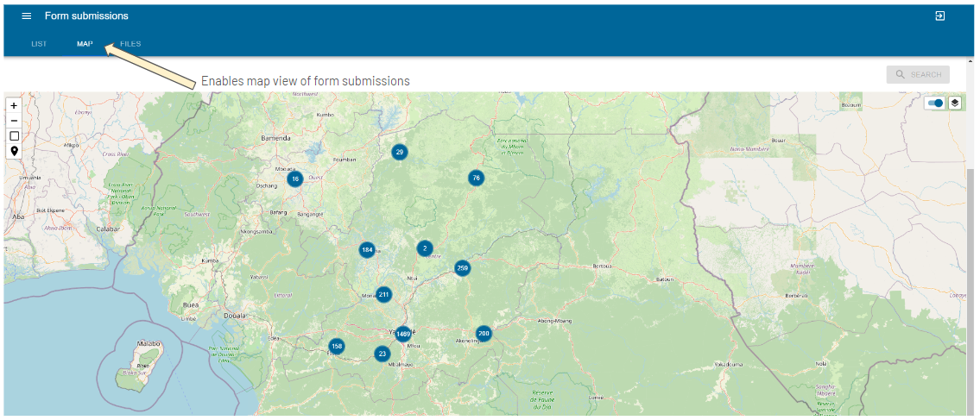Screen dimensions: 980x420
Task: Zoom in on the map
Action: (14, 105)
